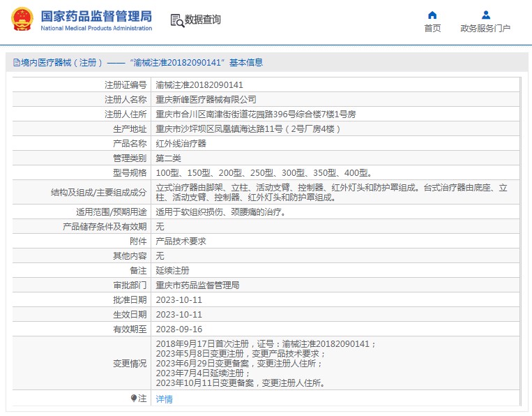The width and height of the screenshot is (532, 416).
Task: Click the 备注 label
Action: coord(139,271)
